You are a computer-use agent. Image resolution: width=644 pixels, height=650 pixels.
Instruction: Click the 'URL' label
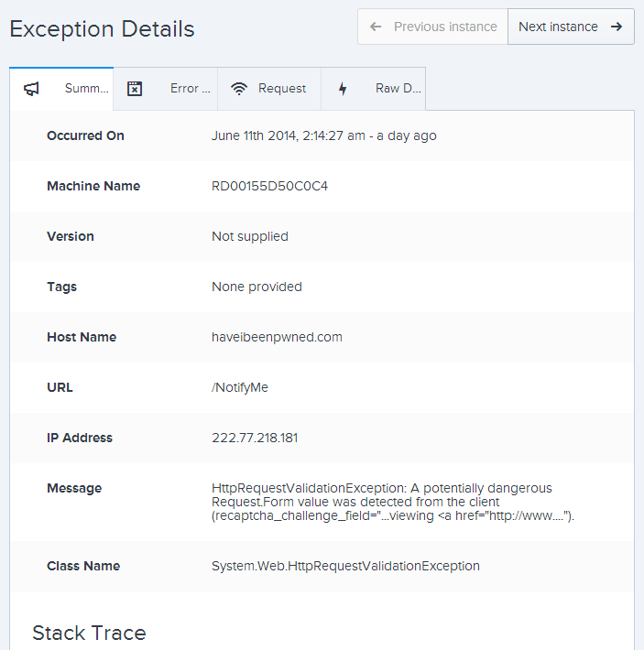click(x=60, y=387)
